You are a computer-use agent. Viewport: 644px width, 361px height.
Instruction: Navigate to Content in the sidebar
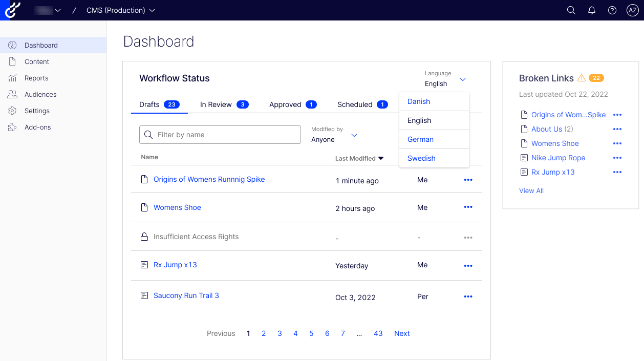point(36,61)
